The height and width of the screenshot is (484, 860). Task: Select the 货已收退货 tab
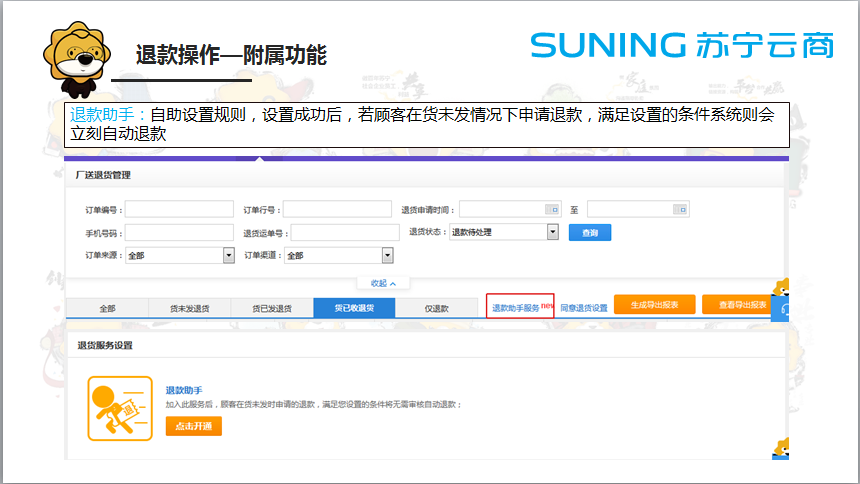tap(354, 308)
